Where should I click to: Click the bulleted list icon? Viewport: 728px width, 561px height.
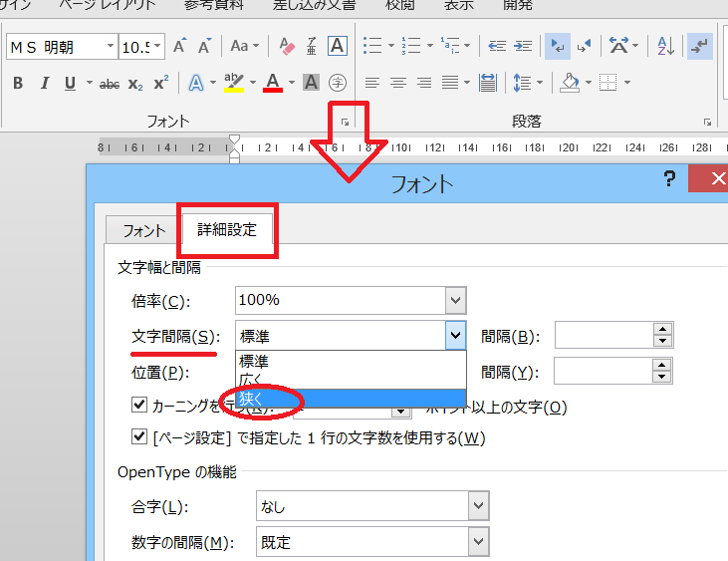(x=372, y=46)
